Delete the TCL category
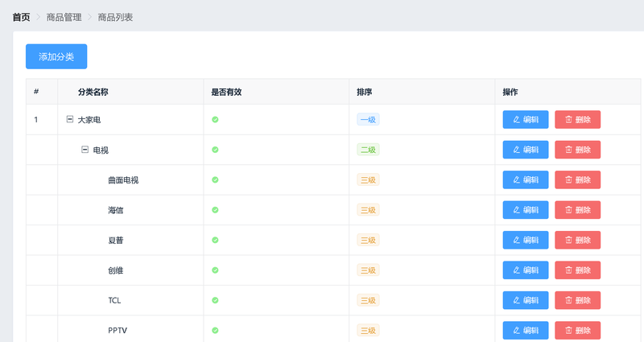 tap(577, 300)
